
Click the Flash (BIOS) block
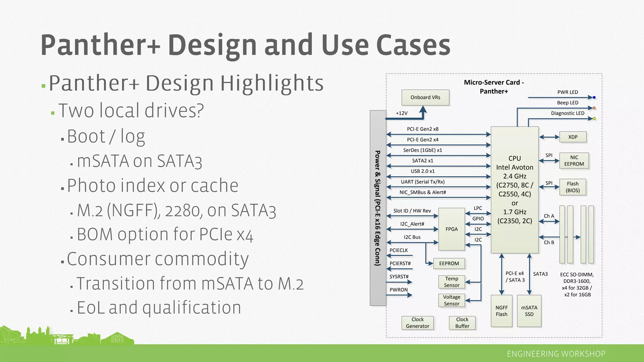point(572,187)
